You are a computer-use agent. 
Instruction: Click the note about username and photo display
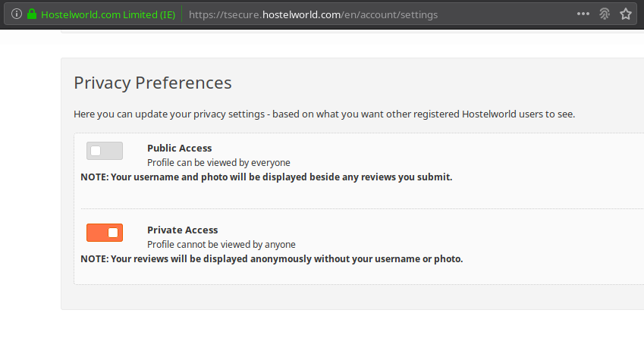click(x=266, y=177)
